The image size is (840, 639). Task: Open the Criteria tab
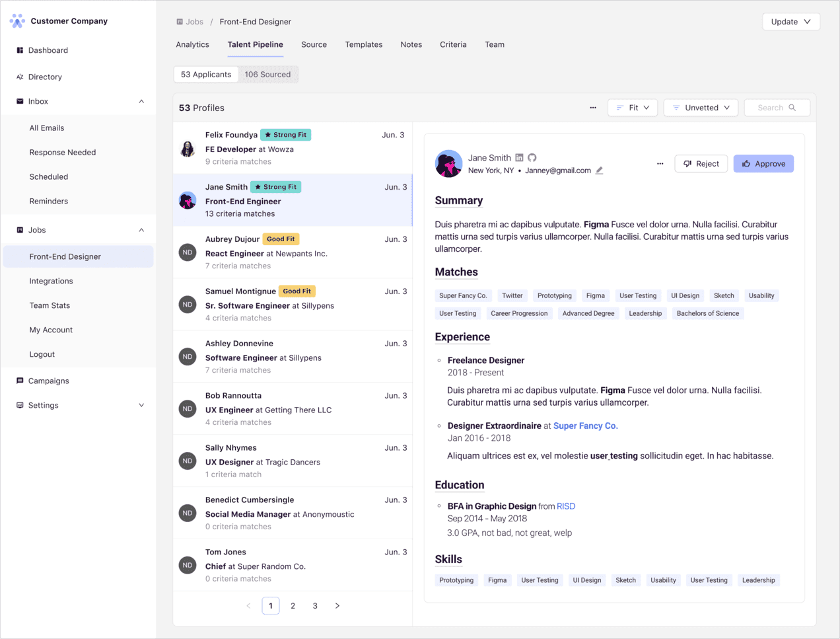[453, 44]
